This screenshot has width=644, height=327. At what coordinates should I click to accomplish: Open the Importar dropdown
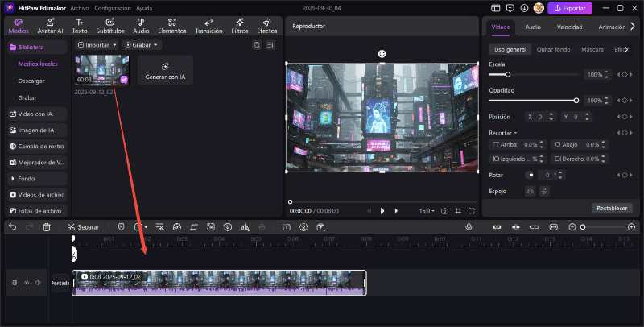97,45
